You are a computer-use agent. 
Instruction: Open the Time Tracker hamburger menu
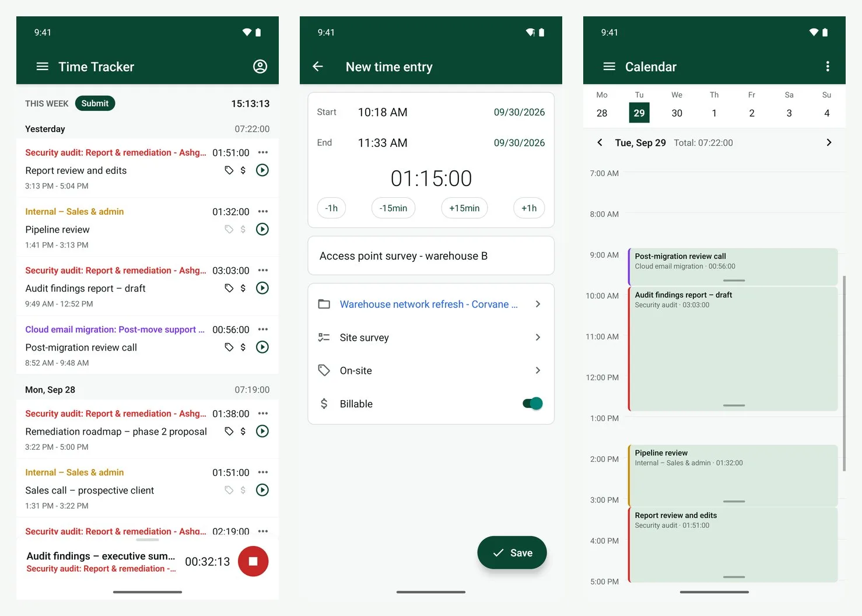pos(43,66)
